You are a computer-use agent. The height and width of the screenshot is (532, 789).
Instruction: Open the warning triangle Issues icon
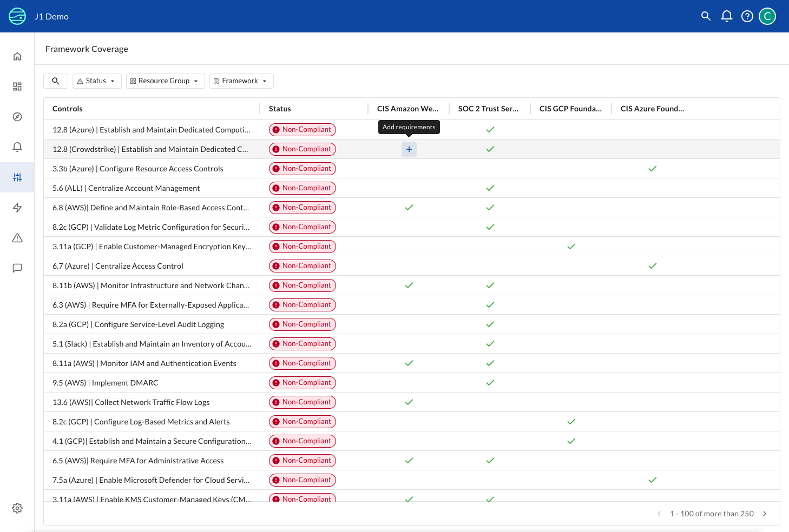(17, 238)
